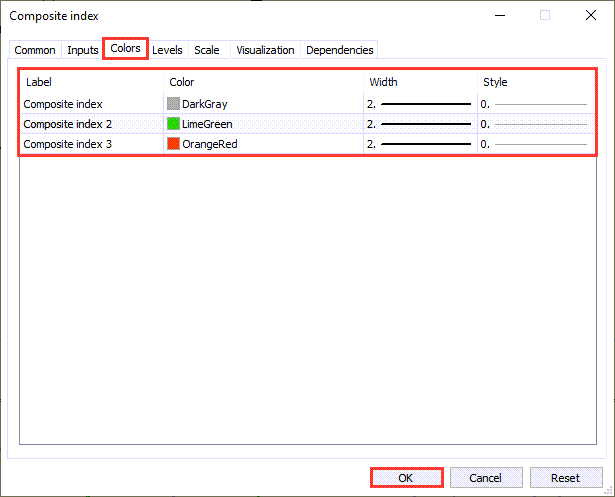
Task: Click the DarkGray color swatch
Action: point(173,104)
